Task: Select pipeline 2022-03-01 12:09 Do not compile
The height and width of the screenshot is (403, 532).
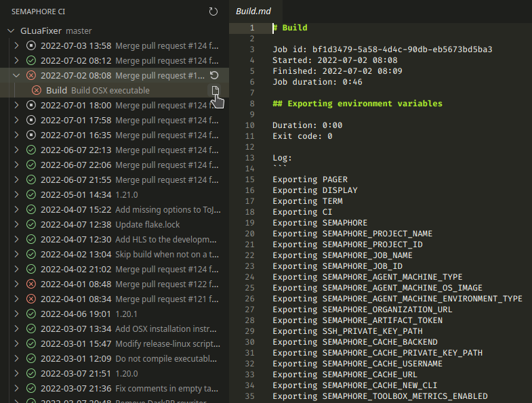Action: (115, 358)
